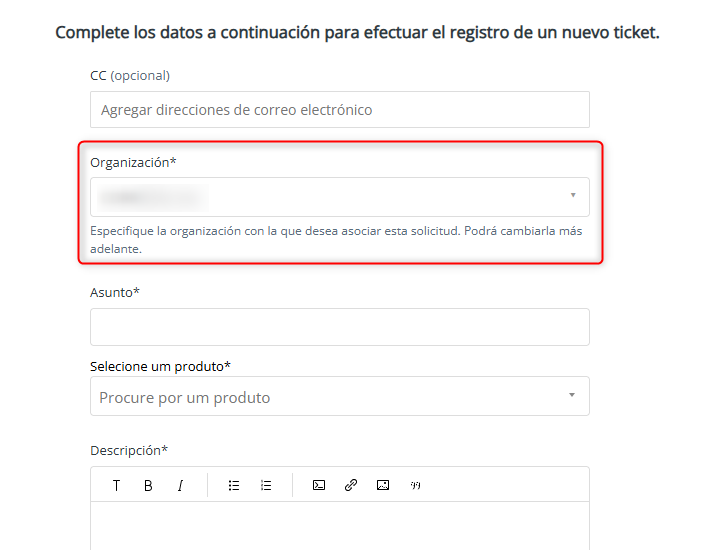Click the 'Selecione um produto*' label
This screenshot has width=715, height=550.
[x=160, y=366]
